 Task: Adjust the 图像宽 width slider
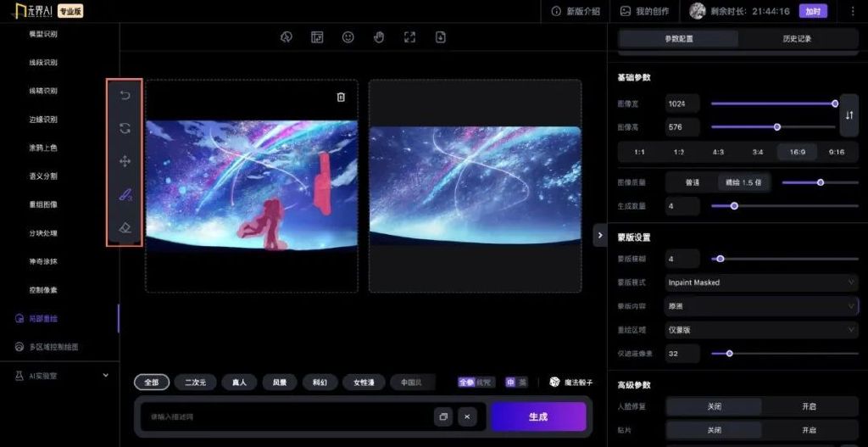pos(773,103)
